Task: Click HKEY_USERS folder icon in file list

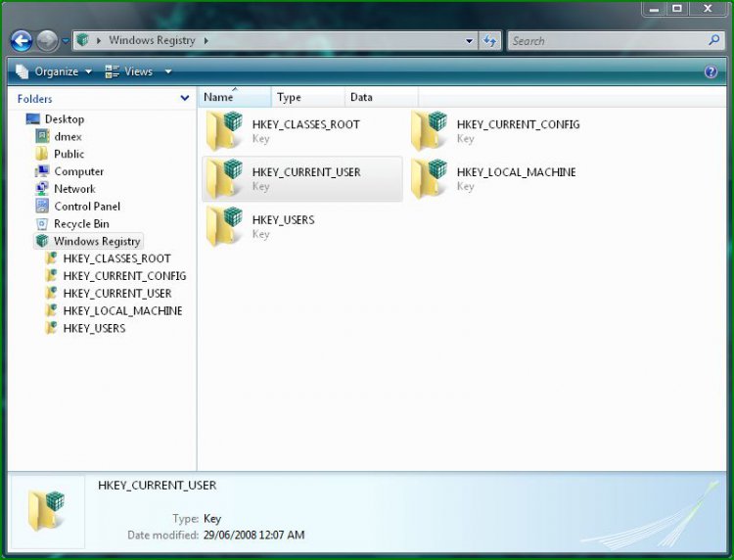Action: point(224,226)
